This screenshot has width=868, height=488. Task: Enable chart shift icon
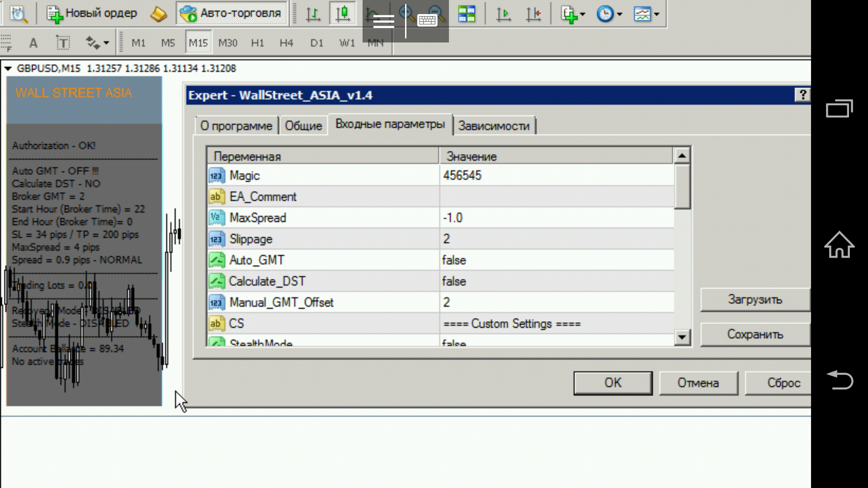533,14
